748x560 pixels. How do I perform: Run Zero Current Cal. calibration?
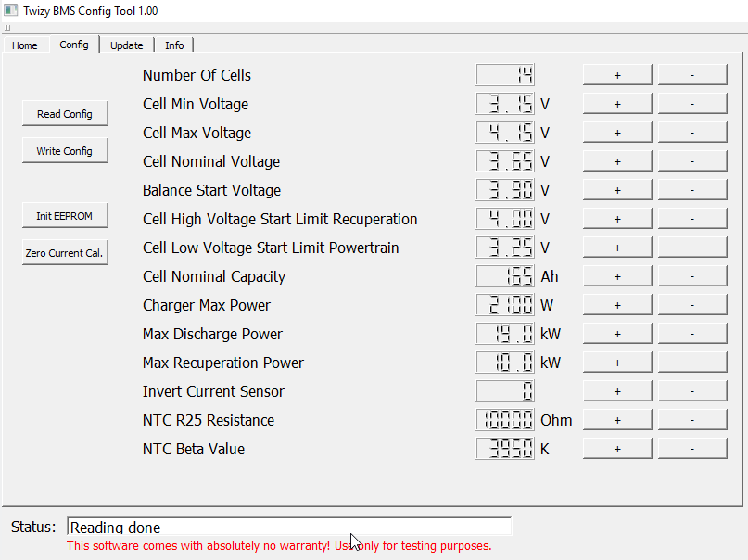coord(65,253)
